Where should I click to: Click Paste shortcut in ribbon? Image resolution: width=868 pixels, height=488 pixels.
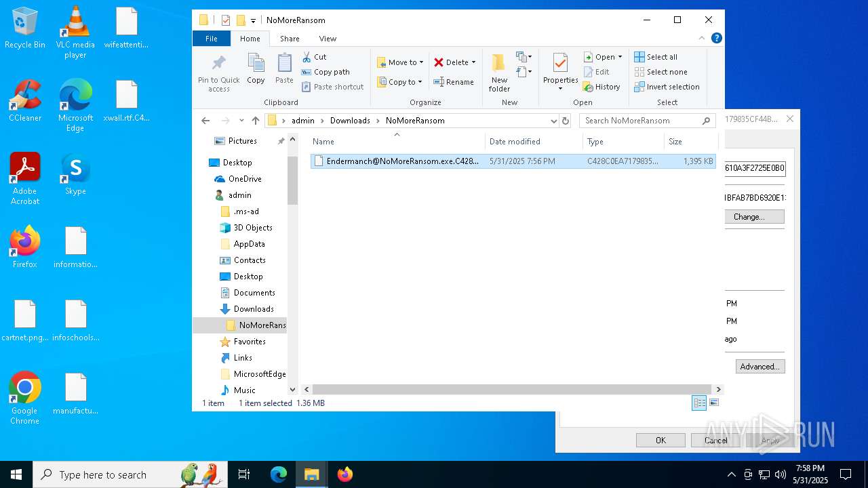332,87
